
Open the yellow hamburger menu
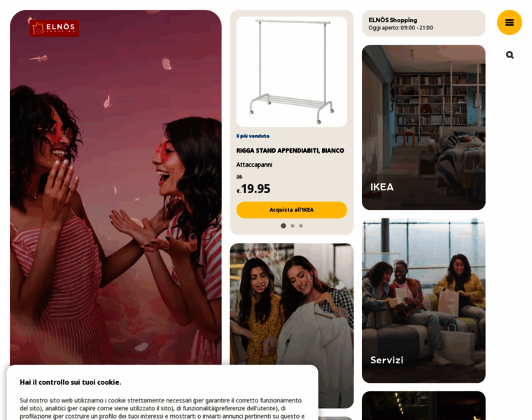pyautogui.click(x=510, y=22)
